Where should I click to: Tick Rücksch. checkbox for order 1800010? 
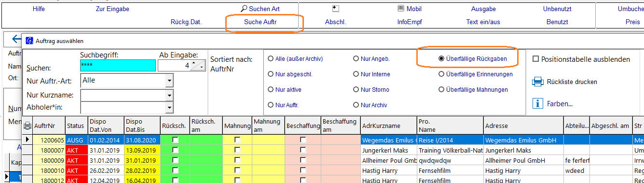(175, 170)
